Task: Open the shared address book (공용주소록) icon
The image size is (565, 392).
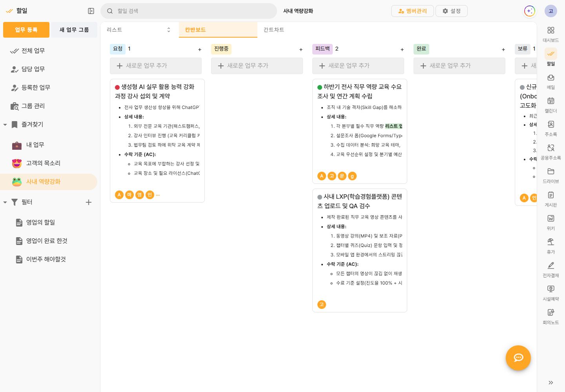Action: coord(551,148)
